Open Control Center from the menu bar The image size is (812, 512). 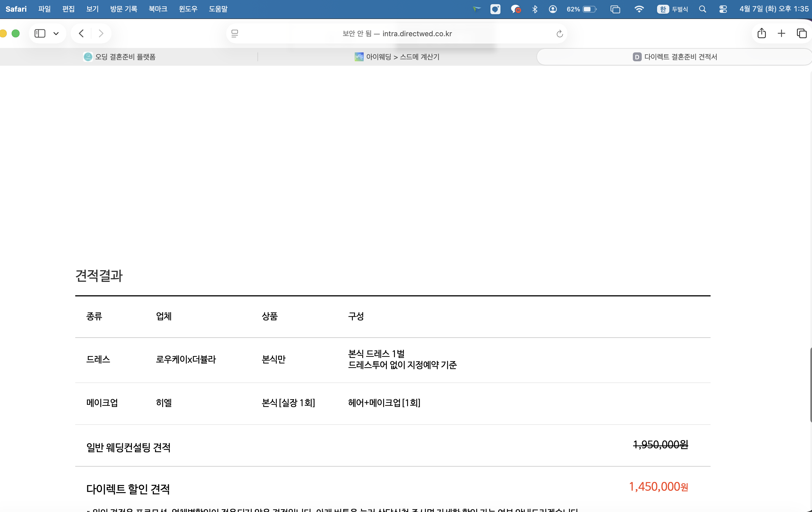coord(723,9)
